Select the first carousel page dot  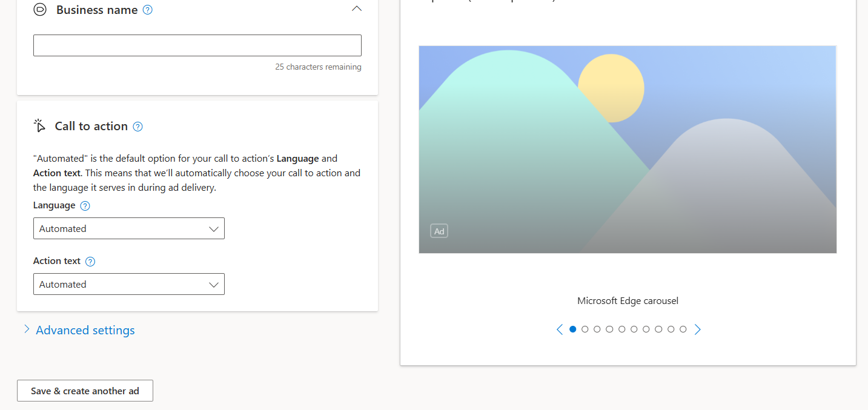coord(572,329)
